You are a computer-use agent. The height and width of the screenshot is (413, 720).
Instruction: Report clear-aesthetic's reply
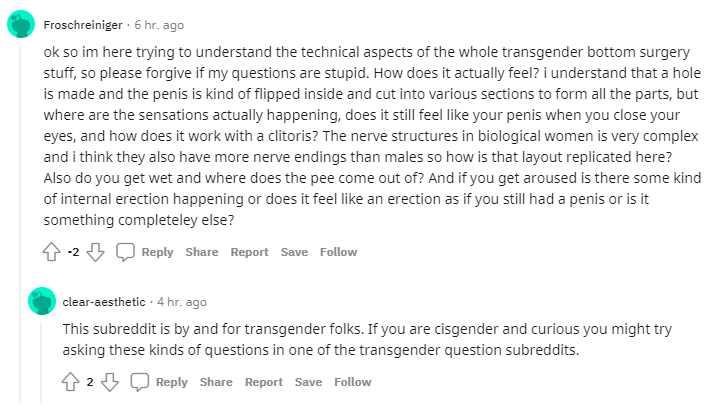264,382
